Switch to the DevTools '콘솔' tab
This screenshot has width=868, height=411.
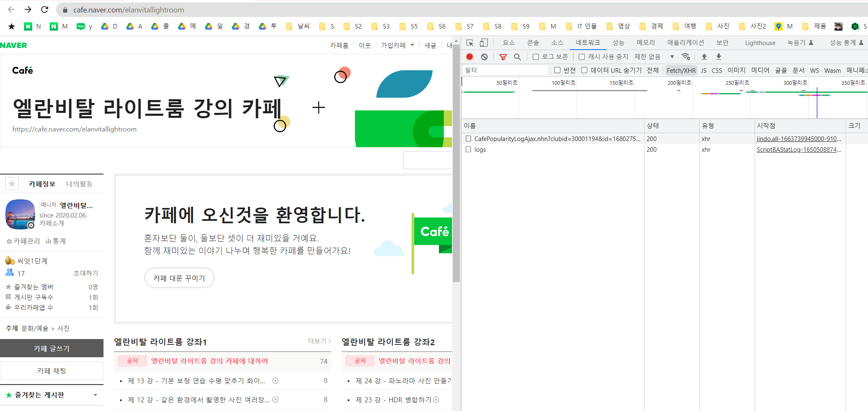[533, 43]
